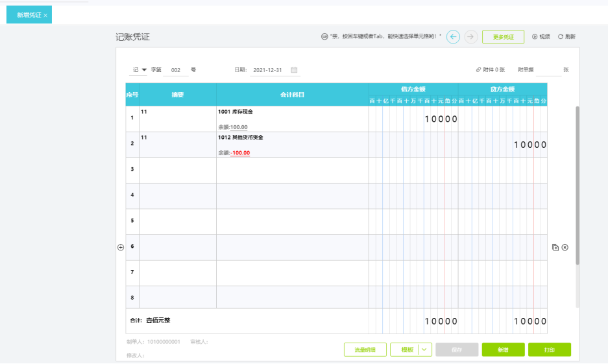This screenshot has height=364, width=608.
Task: Click the 附单据 count input field
Action: (x=548, y=69)
